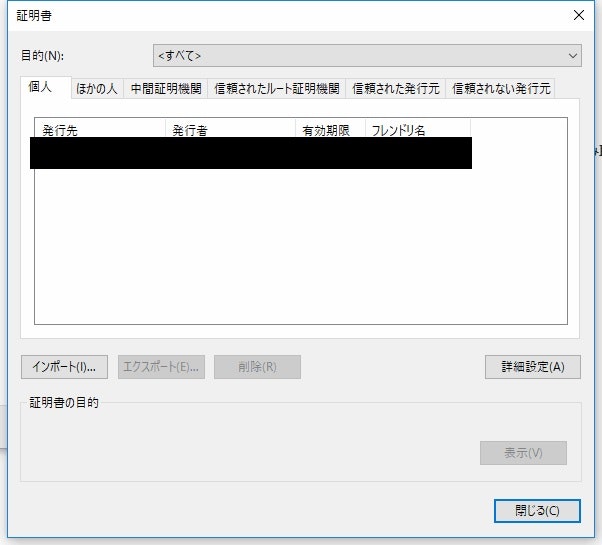The height and width of the screenshot is (545, 602).
Task: Sort by the 有効期限 column header
Action: [330, 130]
